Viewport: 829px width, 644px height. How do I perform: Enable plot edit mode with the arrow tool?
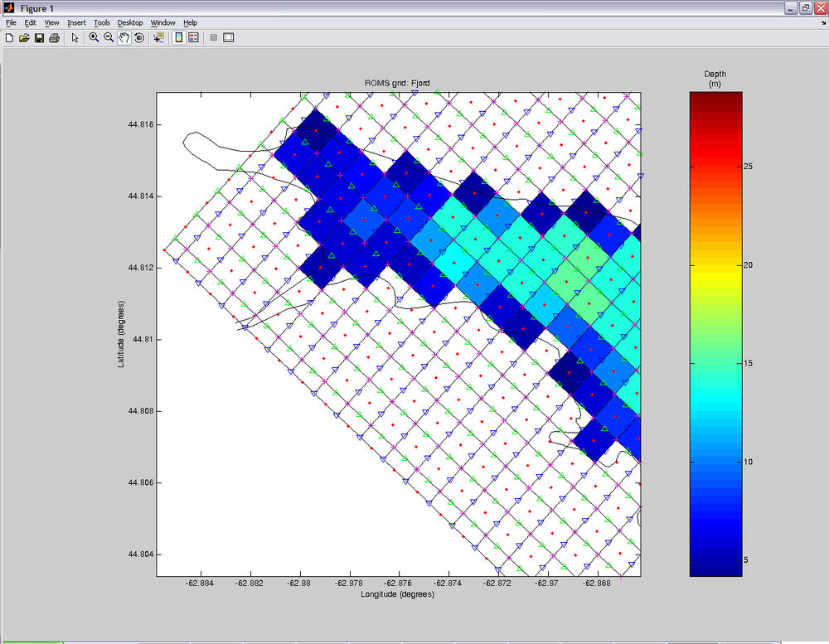73,37
